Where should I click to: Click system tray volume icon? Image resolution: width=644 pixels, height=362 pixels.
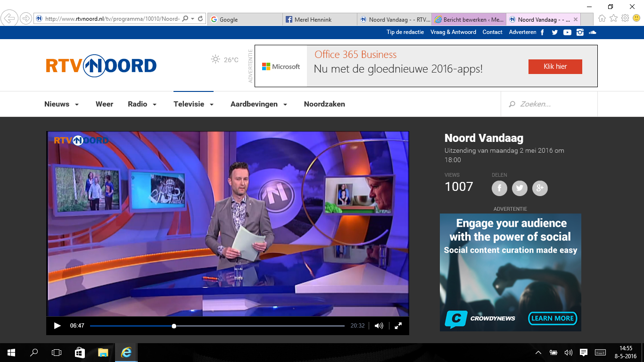click(568, 353)
